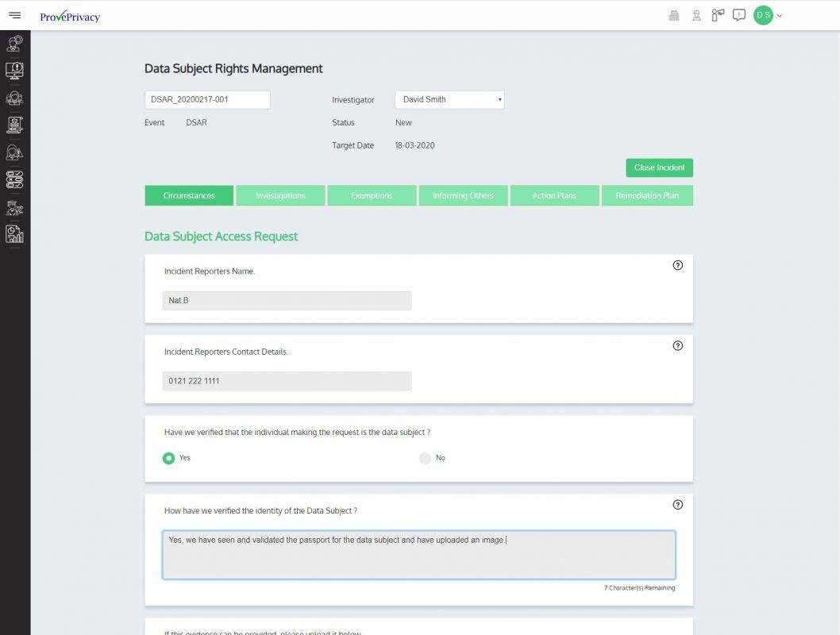Go to the Remediation Plan tab
840x635 pixels.
point(647,196)
